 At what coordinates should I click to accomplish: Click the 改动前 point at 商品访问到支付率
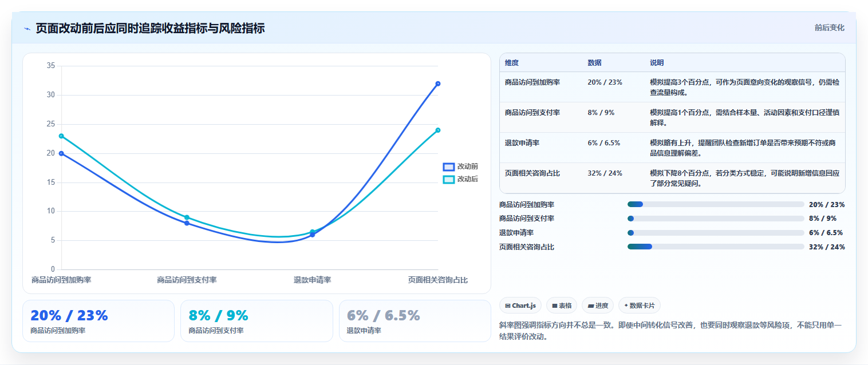pos(187,223)
